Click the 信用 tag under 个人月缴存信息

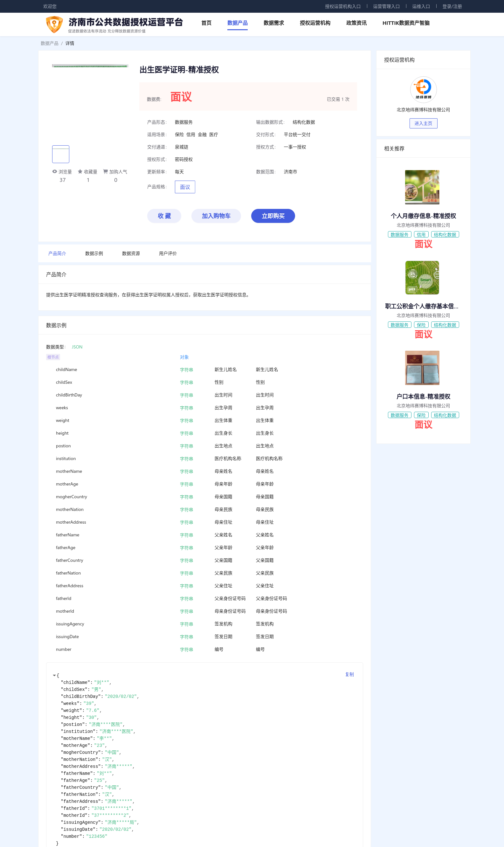click(421, 235)
